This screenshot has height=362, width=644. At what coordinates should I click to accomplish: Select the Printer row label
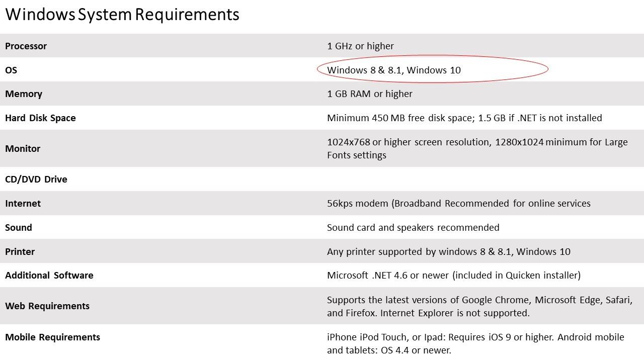20,252
